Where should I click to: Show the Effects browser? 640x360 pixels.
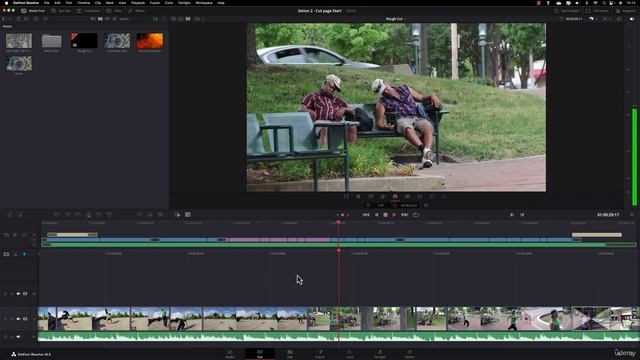[x=137, y=11]
